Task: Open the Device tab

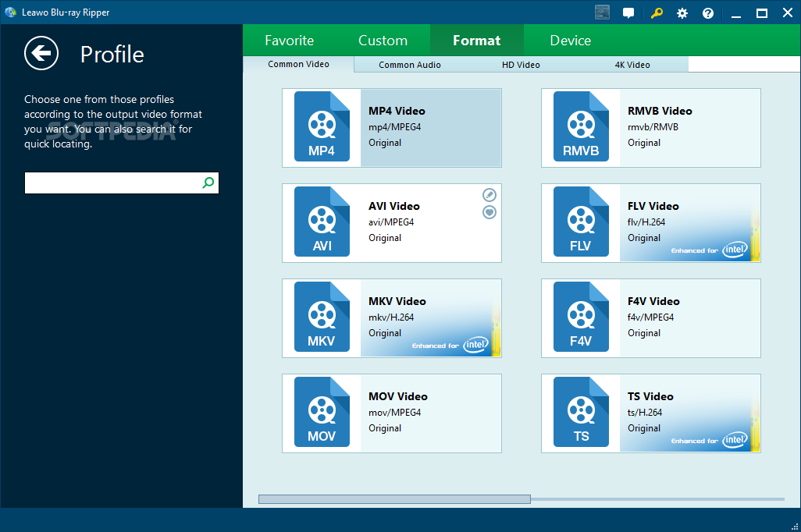Action: coord(570,41)
